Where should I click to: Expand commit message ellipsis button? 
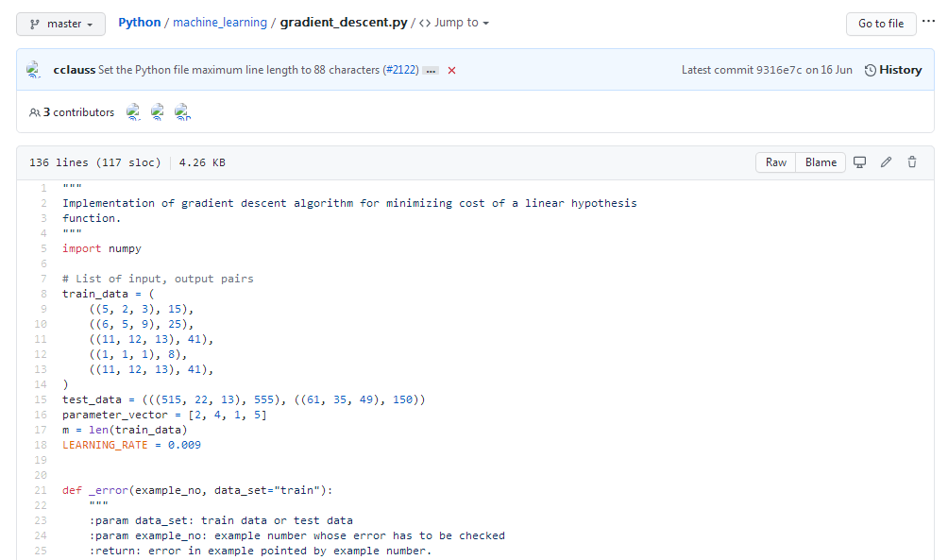(x=431, y=71)
